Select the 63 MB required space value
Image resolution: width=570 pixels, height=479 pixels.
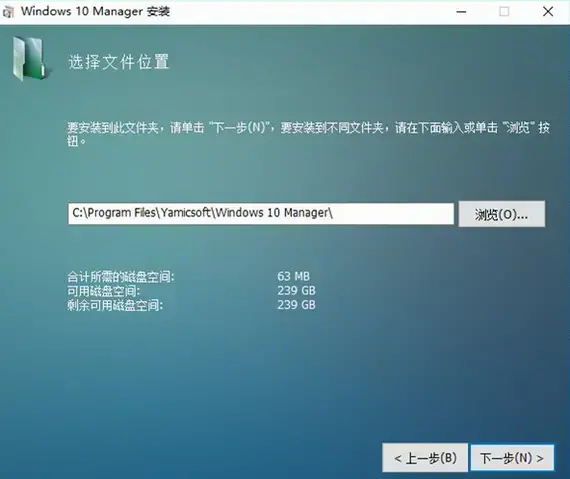(x=293, y=276)
